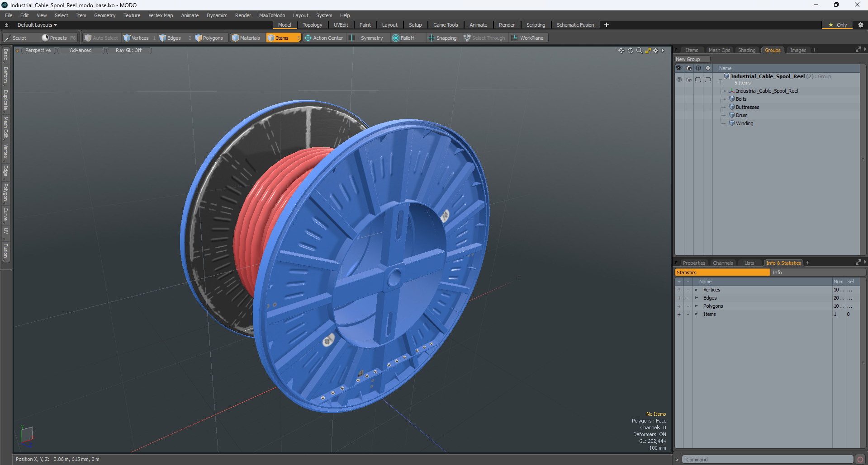Click the viewport rotate control icon
The width and height of the screenshot is (868, 465).
[x=630, y=51]
